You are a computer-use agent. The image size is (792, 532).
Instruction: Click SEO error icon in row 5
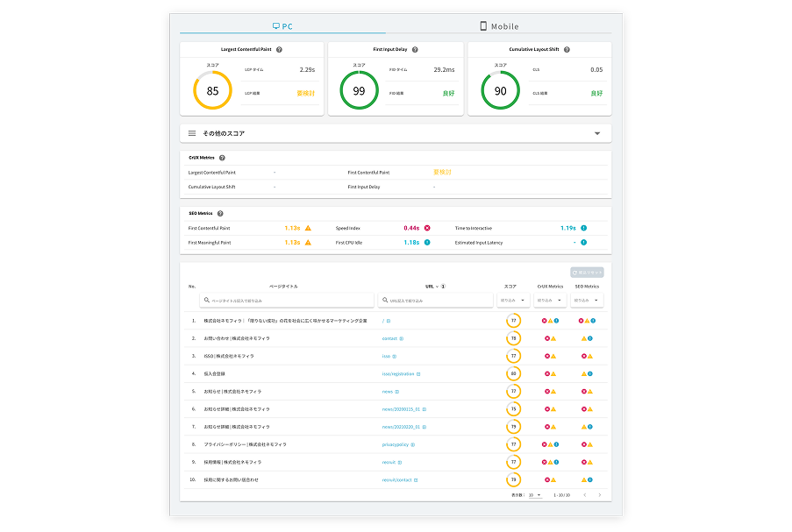click(x=584, y=392)
